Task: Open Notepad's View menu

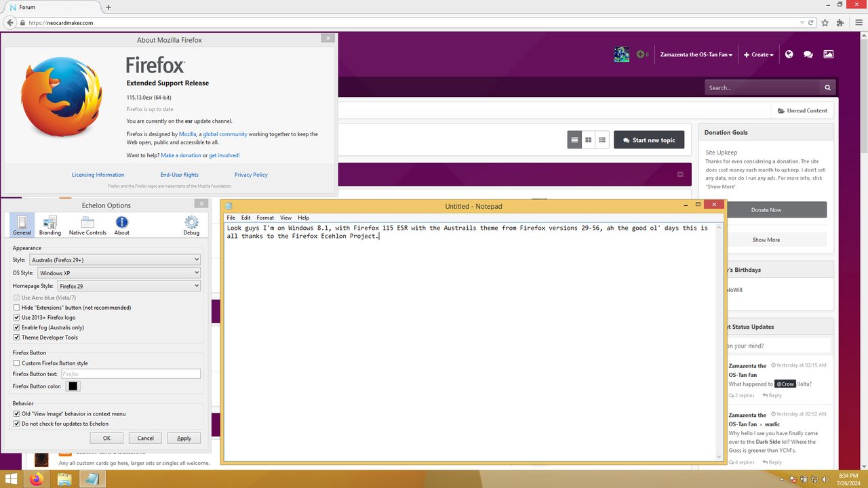Action: [285, 217]
